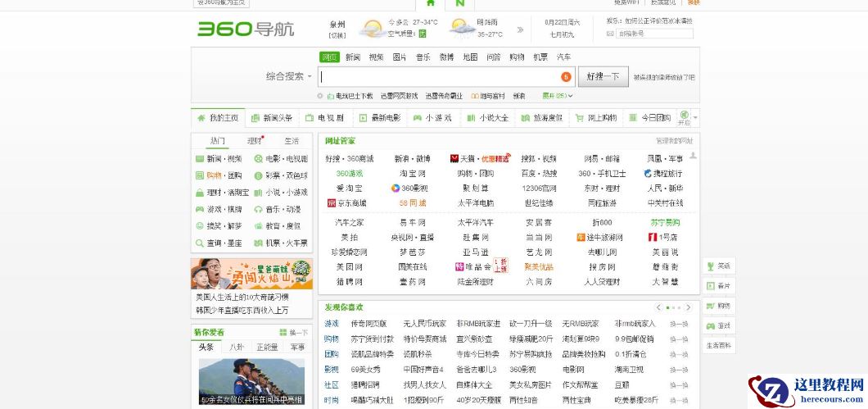Open 小游戏 with the gamepad icon
The width and height of the screenshot is (868, 409).
click(x=433, y=118)
